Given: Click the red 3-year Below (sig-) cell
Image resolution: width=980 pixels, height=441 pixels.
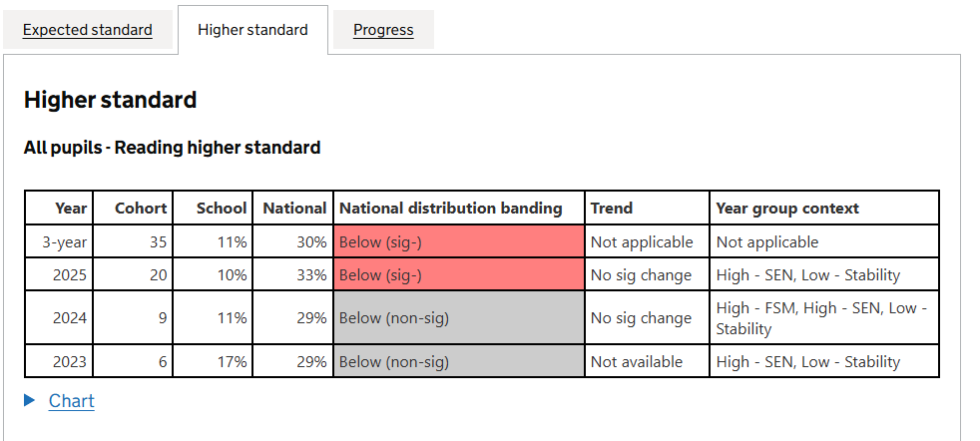Looking at the screenshot, I should tap(459, 241).
